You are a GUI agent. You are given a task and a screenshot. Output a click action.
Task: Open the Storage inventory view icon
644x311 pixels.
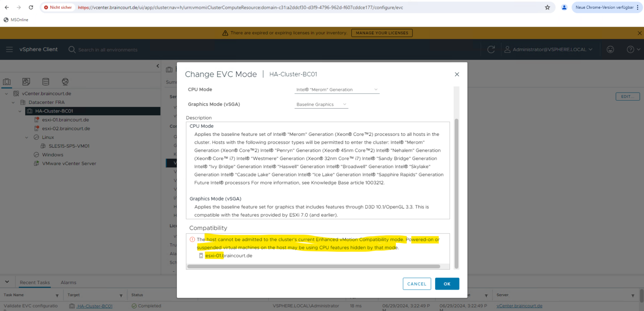pos(46,81)
